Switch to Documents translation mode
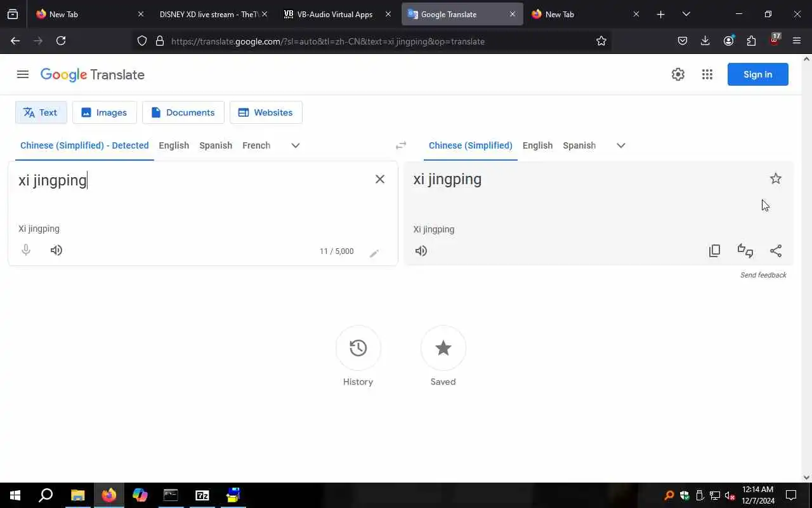812x508 pixels. [183, 112]
